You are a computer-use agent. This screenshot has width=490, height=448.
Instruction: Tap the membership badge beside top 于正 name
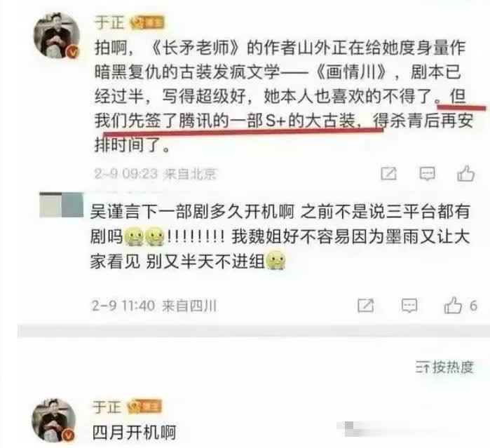pyautogui.click(x=147, y=23)
